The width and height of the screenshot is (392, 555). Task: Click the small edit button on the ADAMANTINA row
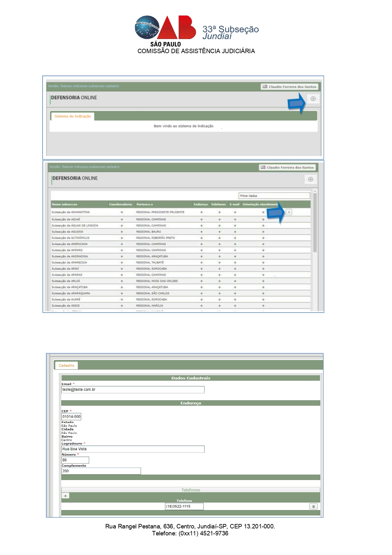(289, 212)
